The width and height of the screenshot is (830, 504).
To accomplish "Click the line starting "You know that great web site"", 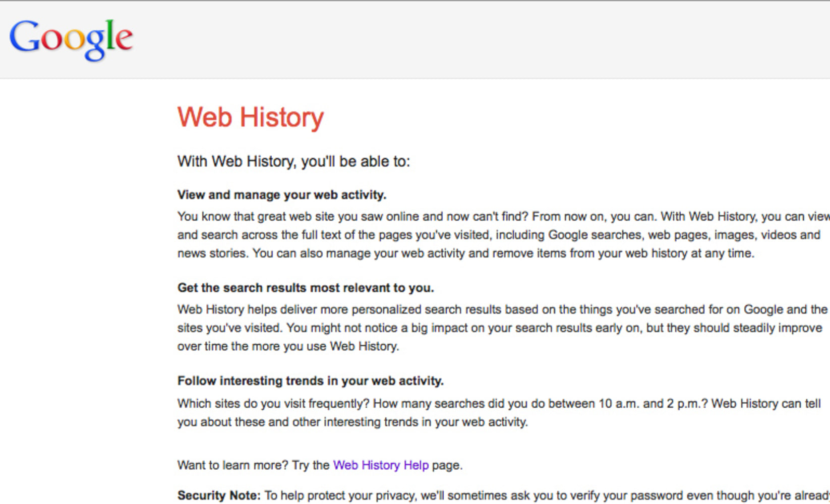I will 502,217.
